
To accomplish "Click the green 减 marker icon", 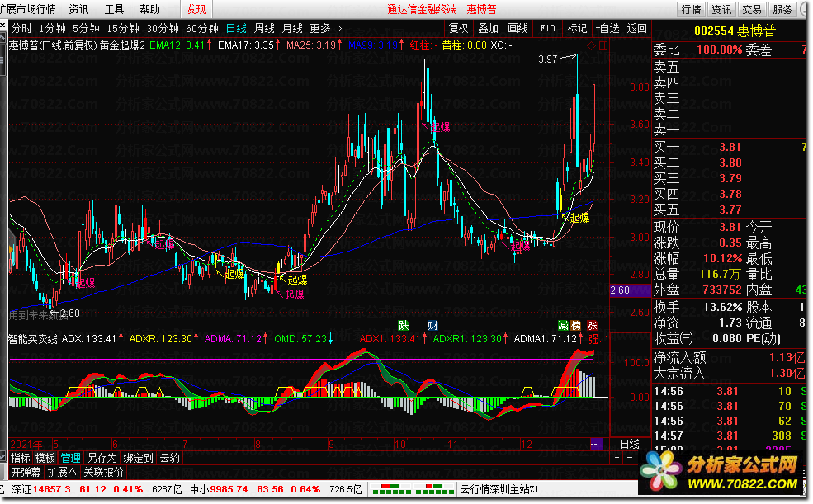I will [563, 325].
